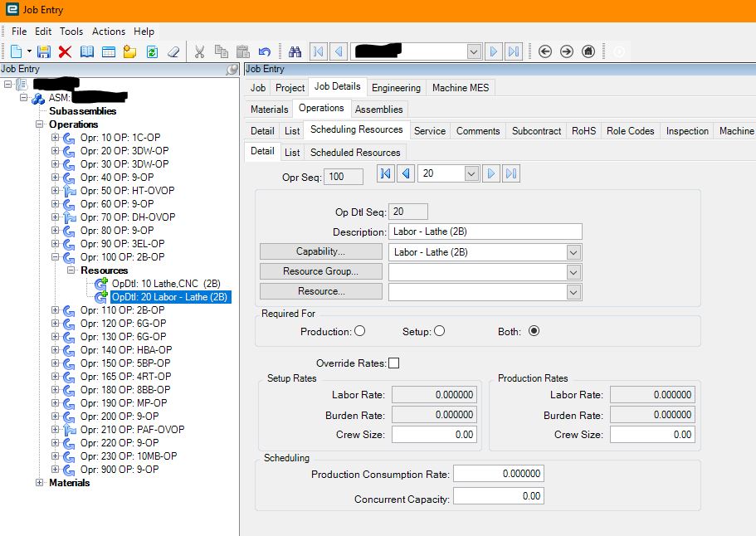Select Opr: 210 OP: PAF-OVOP tree item

click(132, 430)
